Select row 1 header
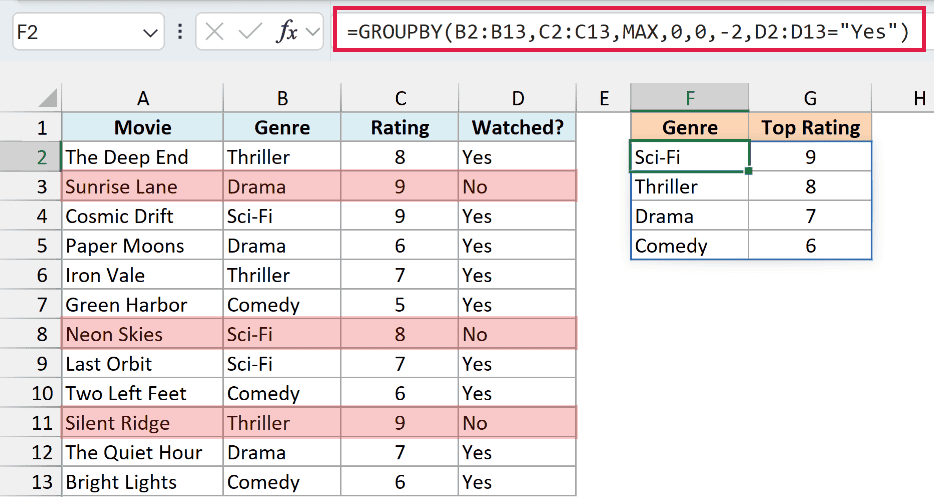Viewport: 934px width, 497px height. [x=30, y=127]
